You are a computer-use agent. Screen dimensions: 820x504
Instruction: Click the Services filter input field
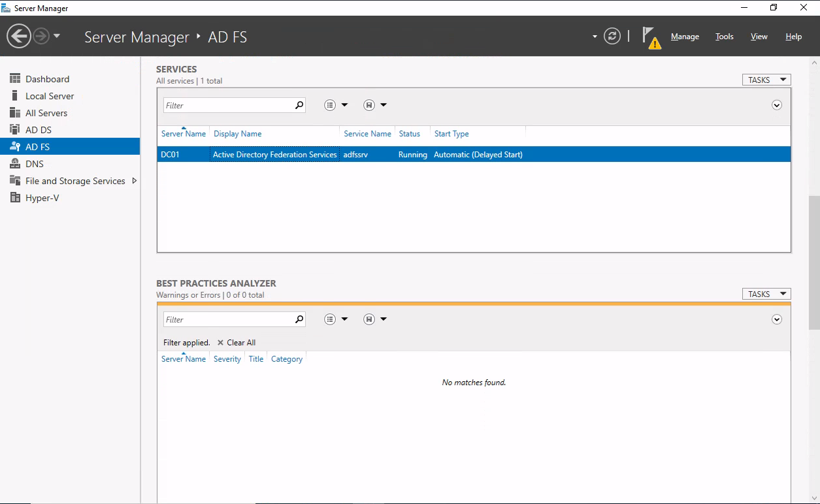coord(228,105)
